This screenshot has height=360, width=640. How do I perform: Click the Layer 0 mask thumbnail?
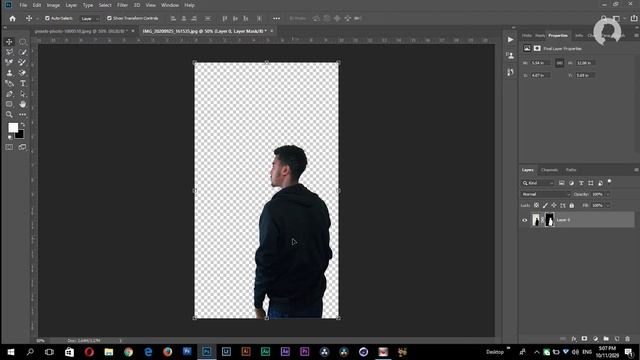point(550,220)
